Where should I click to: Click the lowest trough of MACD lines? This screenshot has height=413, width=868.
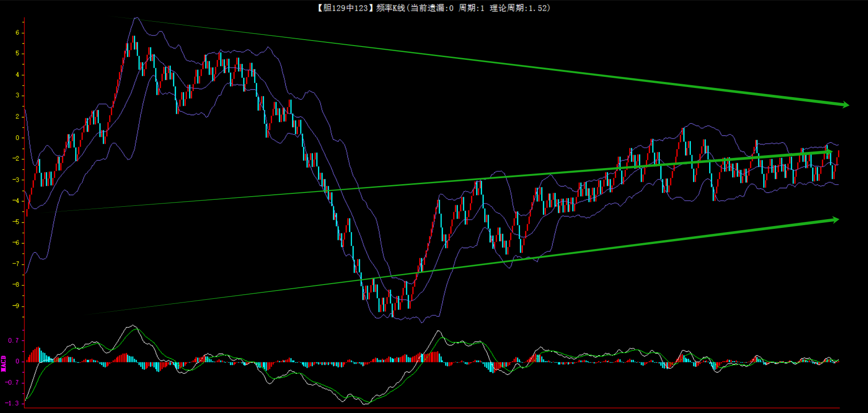366,403
